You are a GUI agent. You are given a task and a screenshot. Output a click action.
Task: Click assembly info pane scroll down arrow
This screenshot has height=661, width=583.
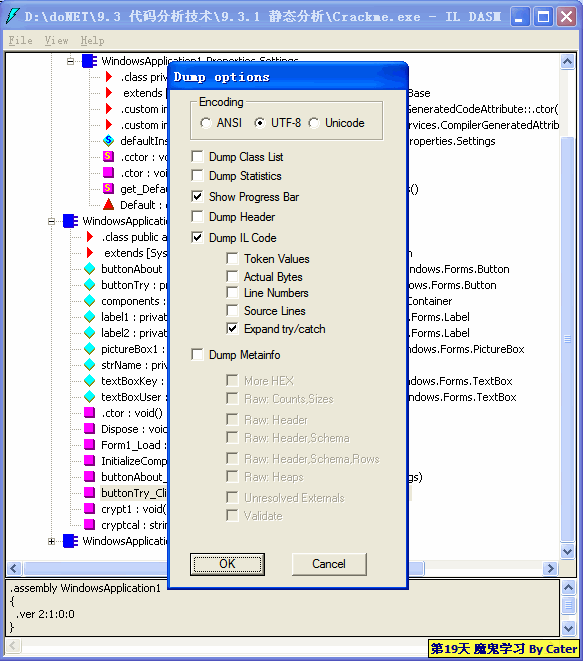pos(568,628)
